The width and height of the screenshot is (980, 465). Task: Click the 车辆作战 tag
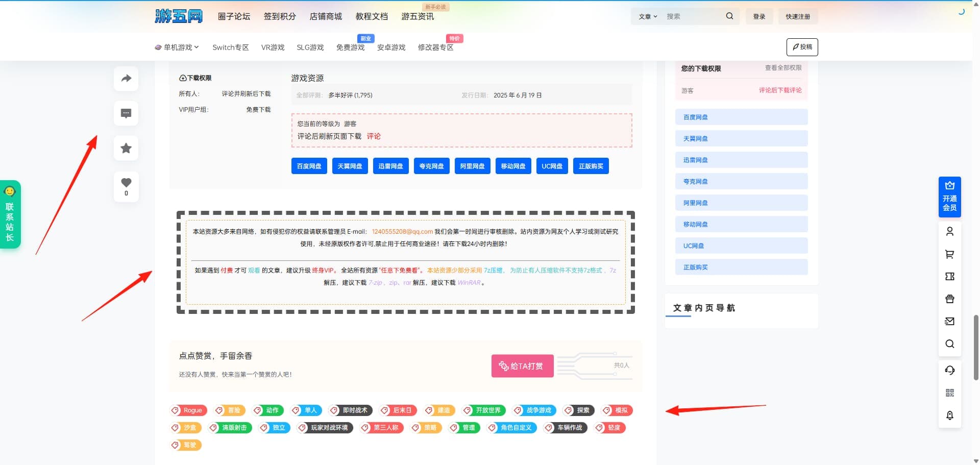point(566,428)
